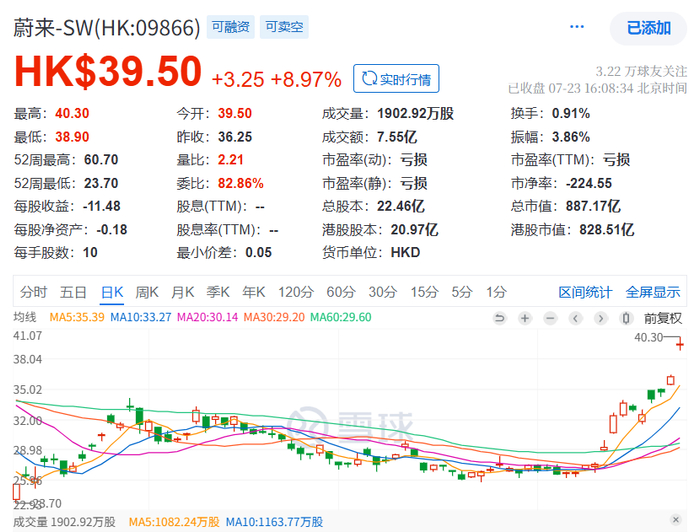700x532 pixels.
Task: Toggle the MA5:35.39 moving average line
Action: point(77,317)
